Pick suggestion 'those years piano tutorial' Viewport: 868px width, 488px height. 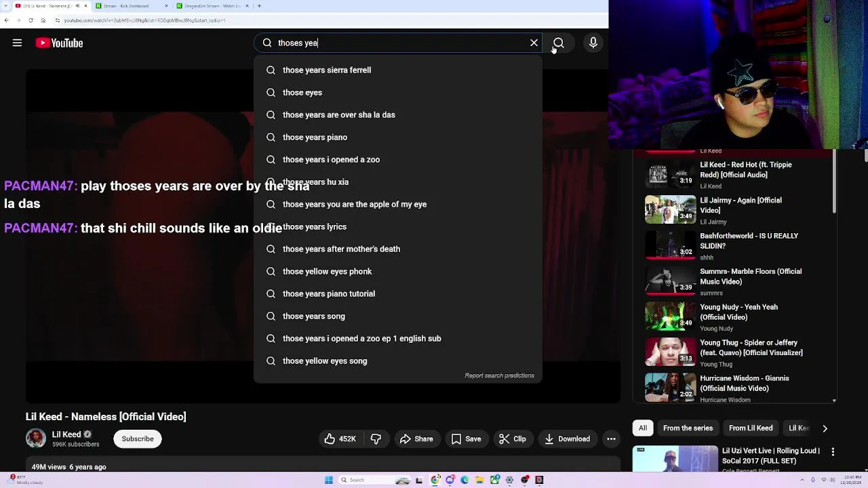click(x=398, y=293)
